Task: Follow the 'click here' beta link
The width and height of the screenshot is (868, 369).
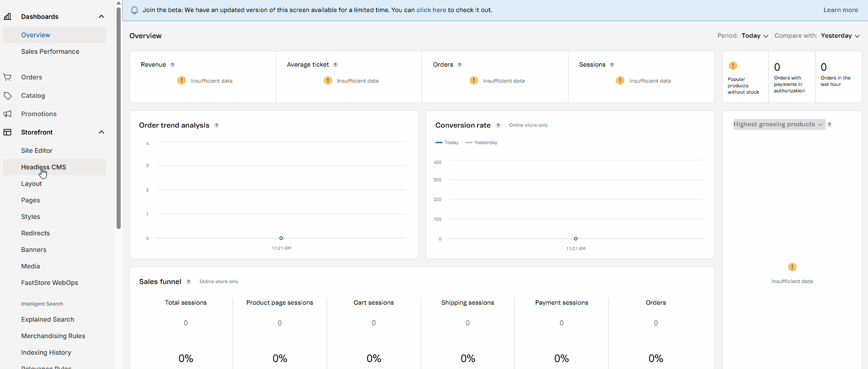Action: click(x=431, y=10)
